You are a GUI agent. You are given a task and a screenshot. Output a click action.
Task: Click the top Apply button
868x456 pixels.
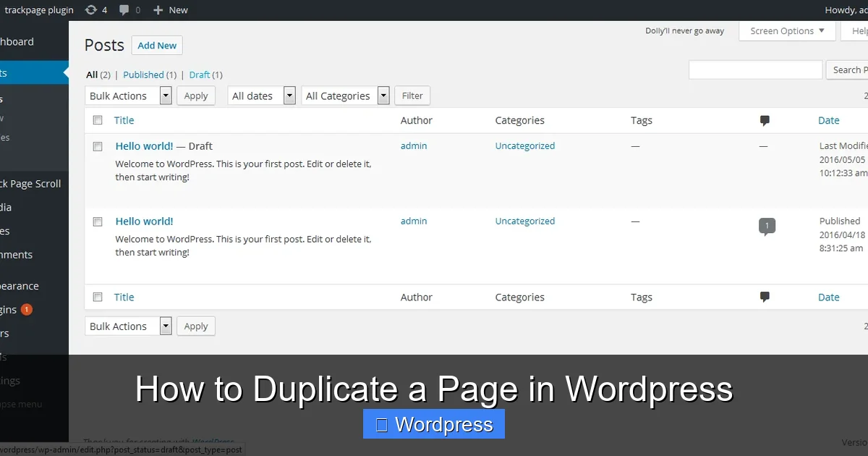click(196, 96)
